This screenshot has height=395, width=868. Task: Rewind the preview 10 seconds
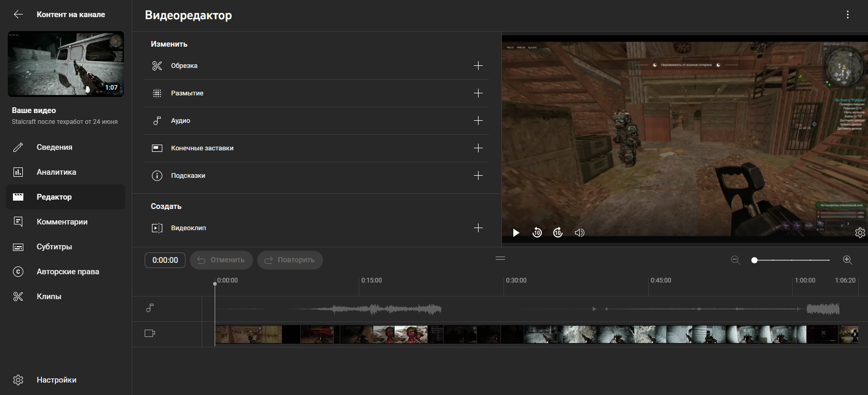tap(537, 233)
